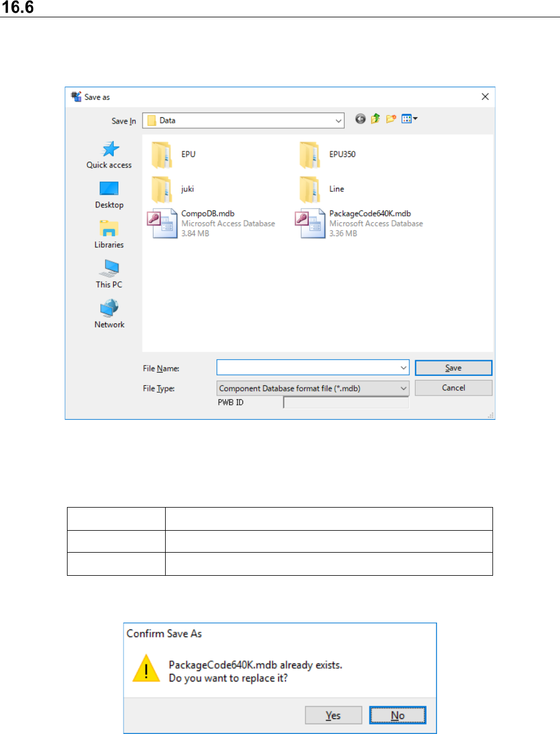Select Desktop in the sidebar
The image size is (560, 734).
[109, 195]
